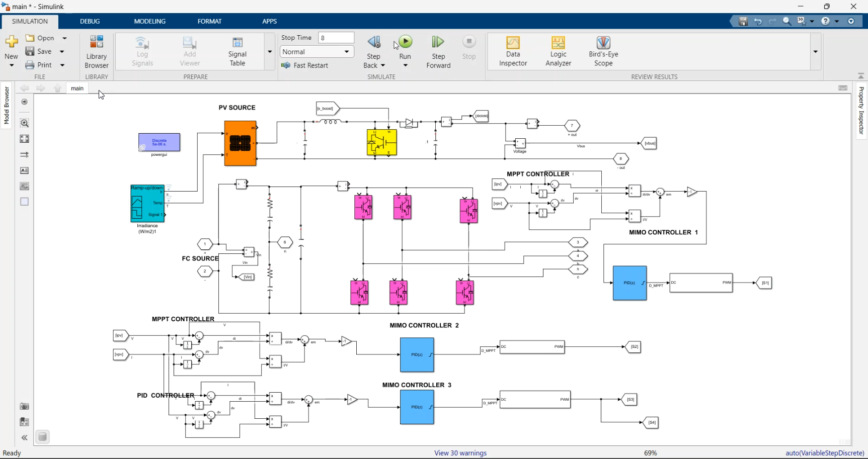Select the orange PV array block
The height and width of the screenshot is (459, 868).
coord(241,143)
